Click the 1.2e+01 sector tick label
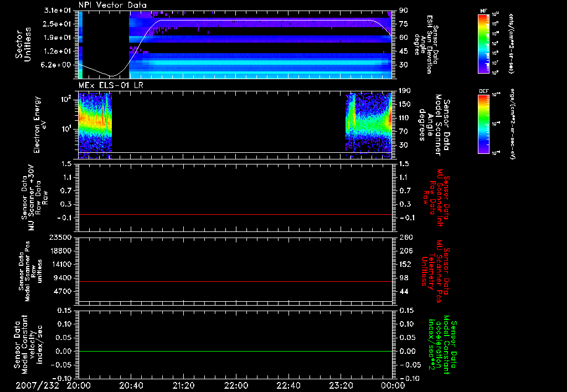 (x=58, y=51)
